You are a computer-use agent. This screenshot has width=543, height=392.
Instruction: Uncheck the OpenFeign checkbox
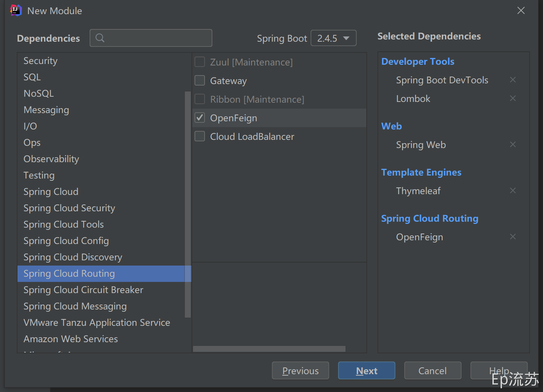click(200, 118)
